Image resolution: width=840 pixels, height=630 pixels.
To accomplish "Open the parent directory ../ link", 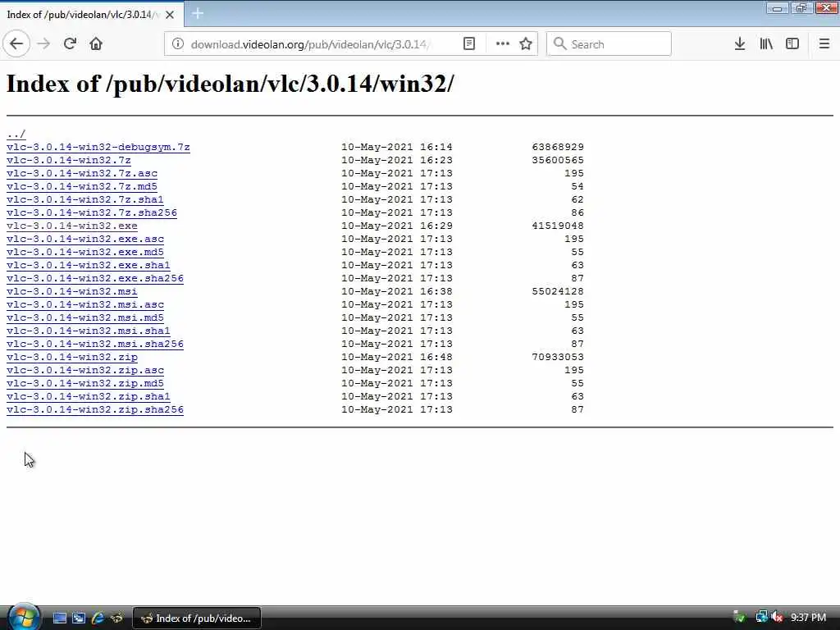I will pyautogui.click(x=16, y=134).
